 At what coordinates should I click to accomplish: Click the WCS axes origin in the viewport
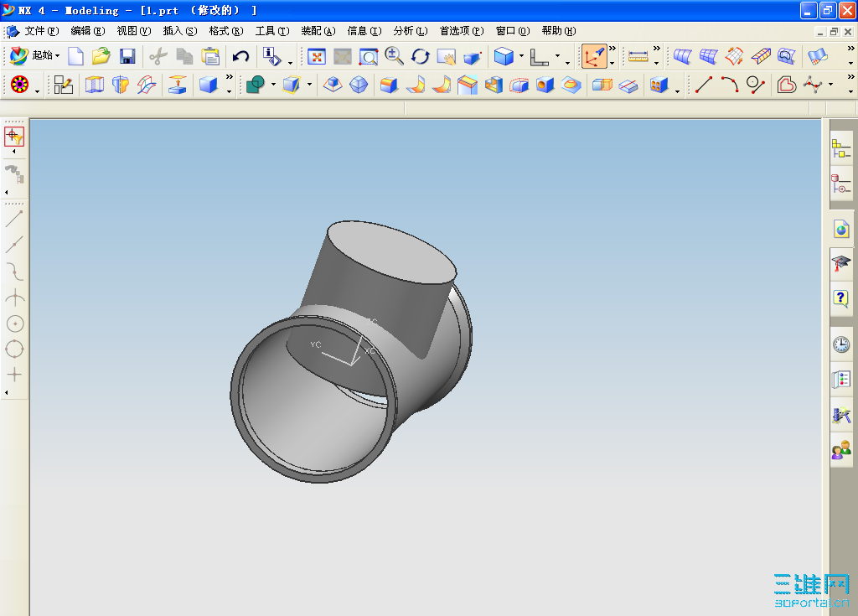click(x=352, y=364)
